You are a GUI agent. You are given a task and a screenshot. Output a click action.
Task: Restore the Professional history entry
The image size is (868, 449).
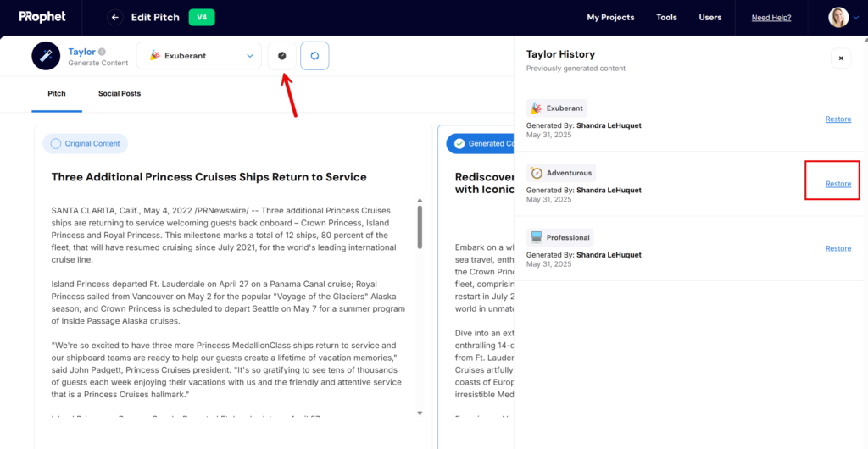pos(838,248)
